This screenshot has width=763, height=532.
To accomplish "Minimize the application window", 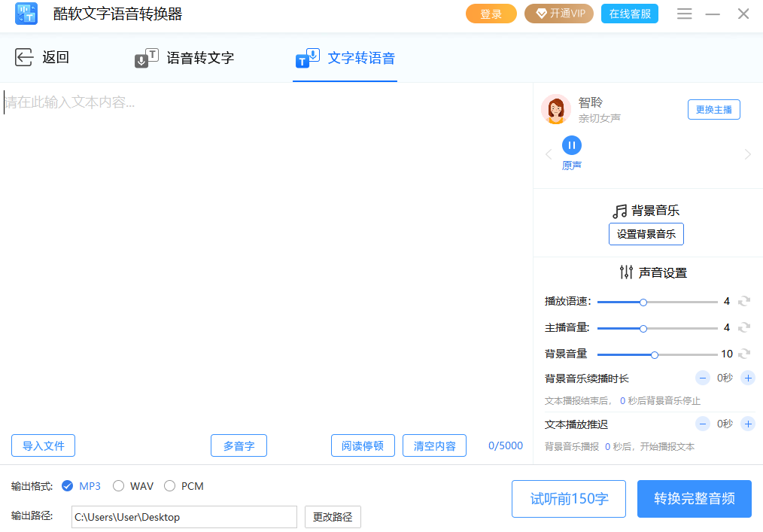I will tap(713, 14).
